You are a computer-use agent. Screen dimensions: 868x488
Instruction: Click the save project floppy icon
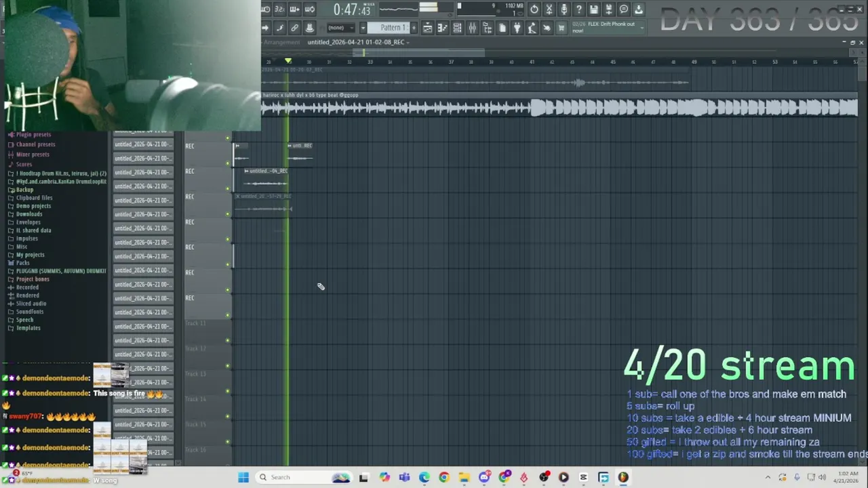(x=594, y=9)
